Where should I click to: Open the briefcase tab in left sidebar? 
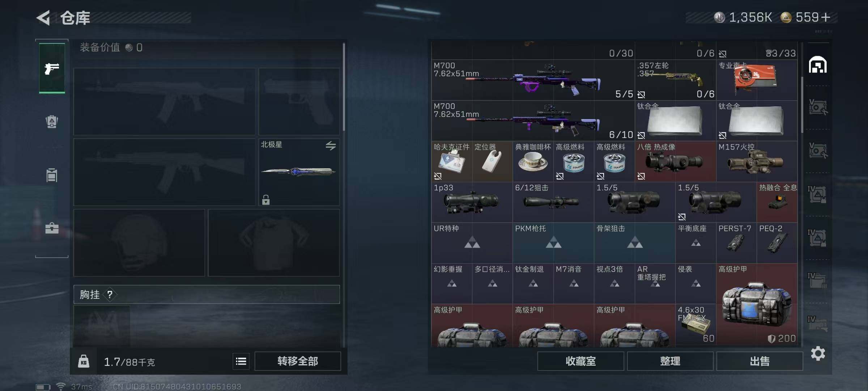click(52, 228)
